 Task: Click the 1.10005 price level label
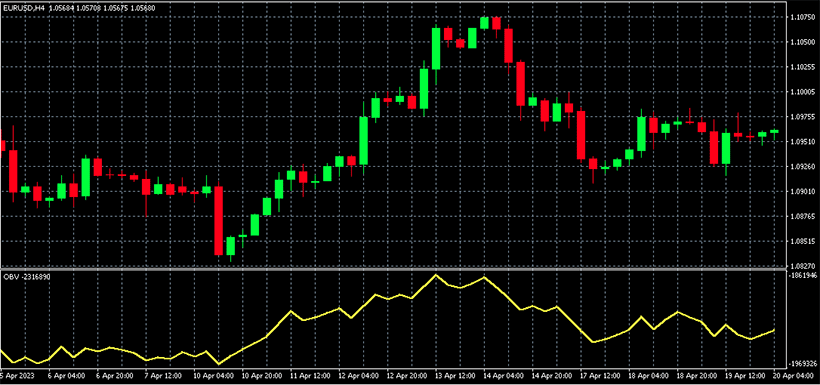(x=803, y=92)
